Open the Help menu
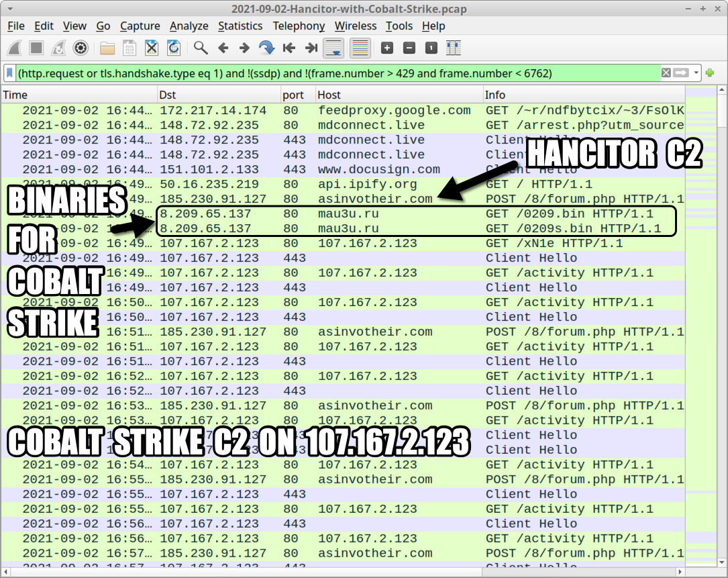This screenshot has width=728, height=578. point(433,26)
